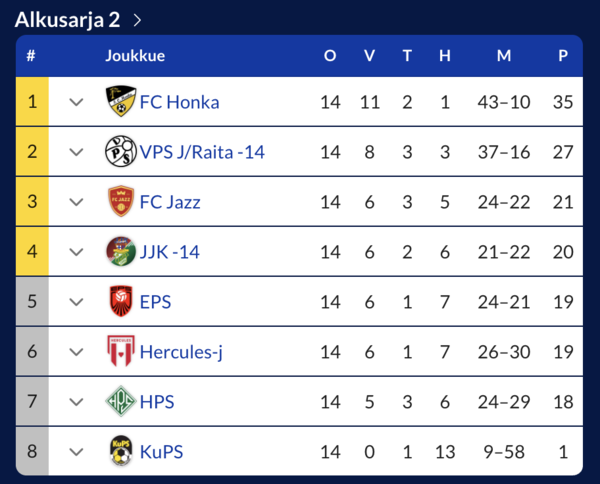The image size is (600, 484).
Task: Click the Joukkue column header
Action: pos(135,56)
